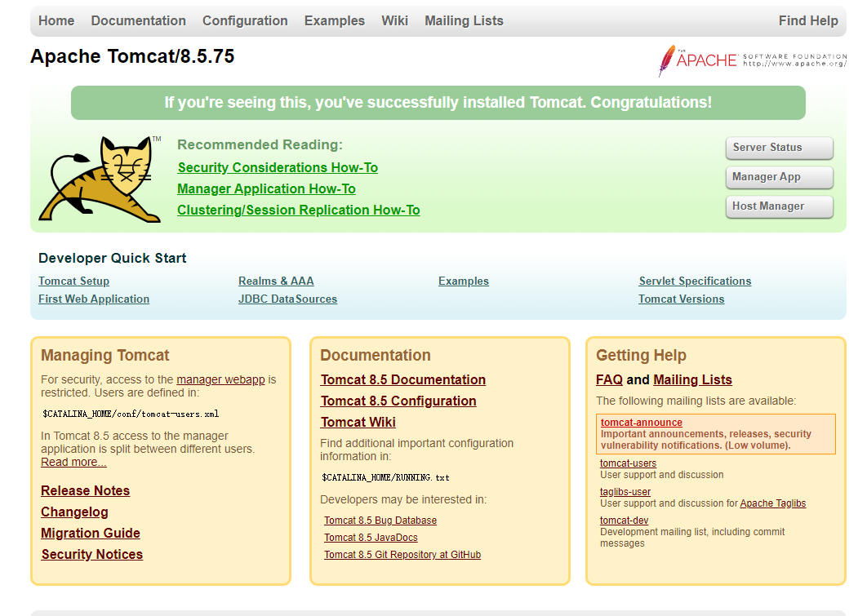The image size is (867, 616).
Task: Click the Host Manager button
Action: click(x=779, y=206)
